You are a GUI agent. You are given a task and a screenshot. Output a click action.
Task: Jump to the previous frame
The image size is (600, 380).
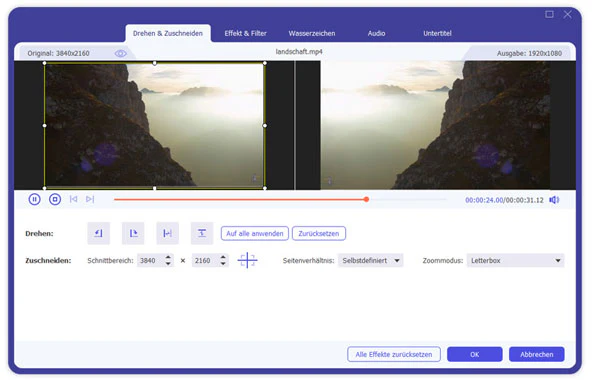[x=73, y=199]
